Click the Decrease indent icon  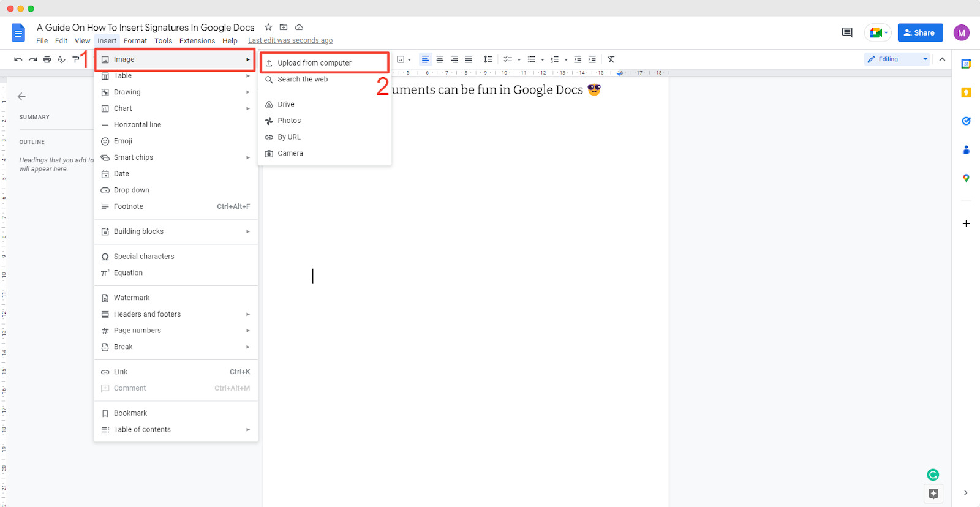pyautogui.click(x=578, y=59)
